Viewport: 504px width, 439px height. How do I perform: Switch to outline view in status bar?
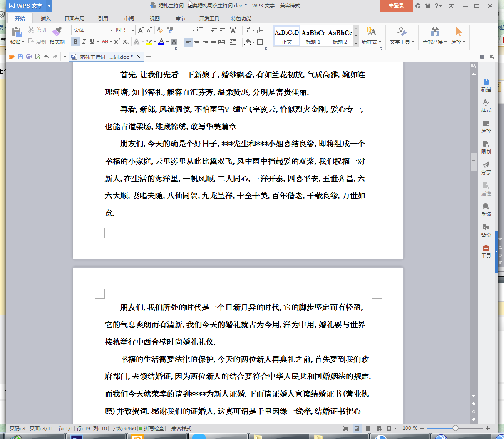coord(368,428)
